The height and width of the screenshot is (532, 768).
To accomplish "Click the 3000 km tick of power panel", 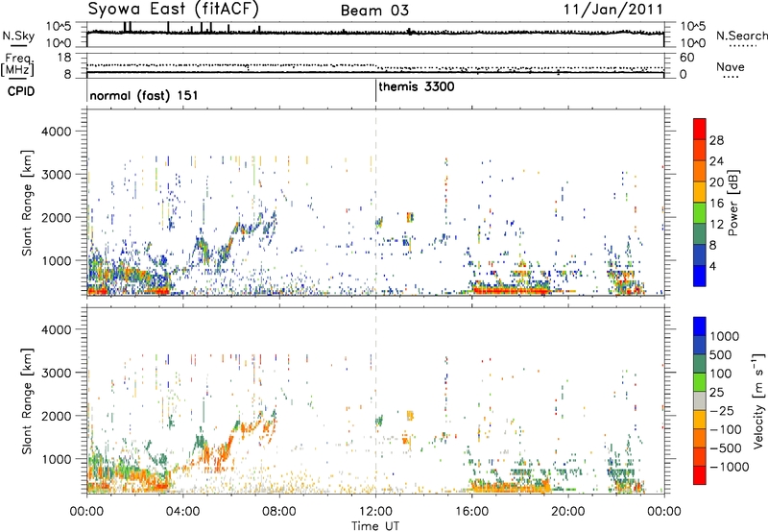I will pyautogui.click(x=57, y=175).
